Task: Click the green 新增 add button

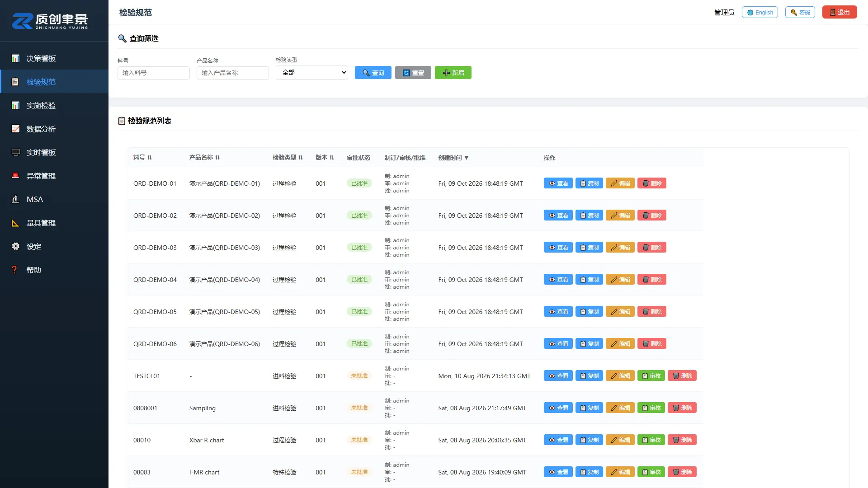Action: click(453, 73)
